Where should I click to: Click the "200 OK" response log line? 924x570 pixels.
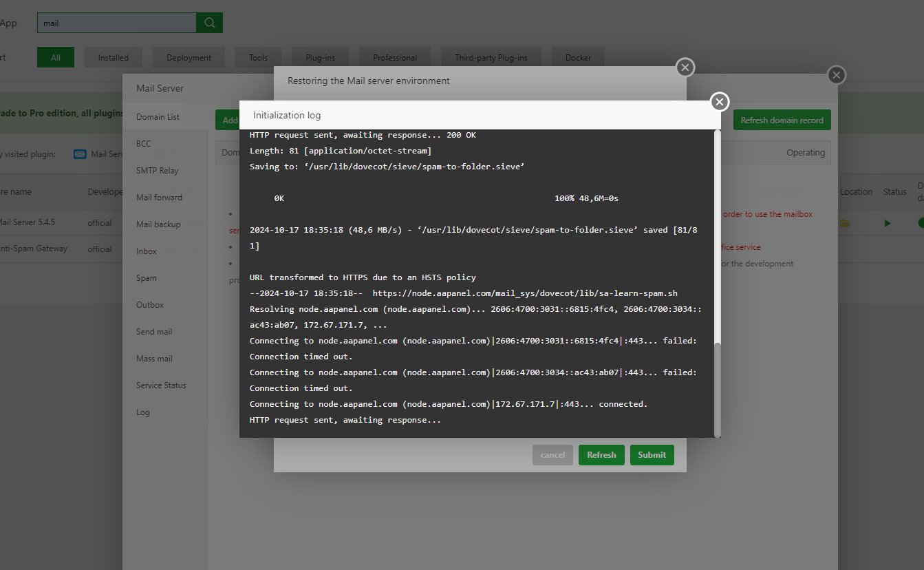pos(363,135)
